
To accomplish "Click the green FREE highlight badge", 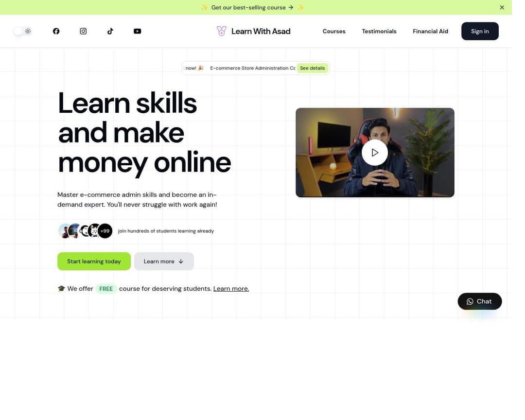I will [x=106, y=288].
